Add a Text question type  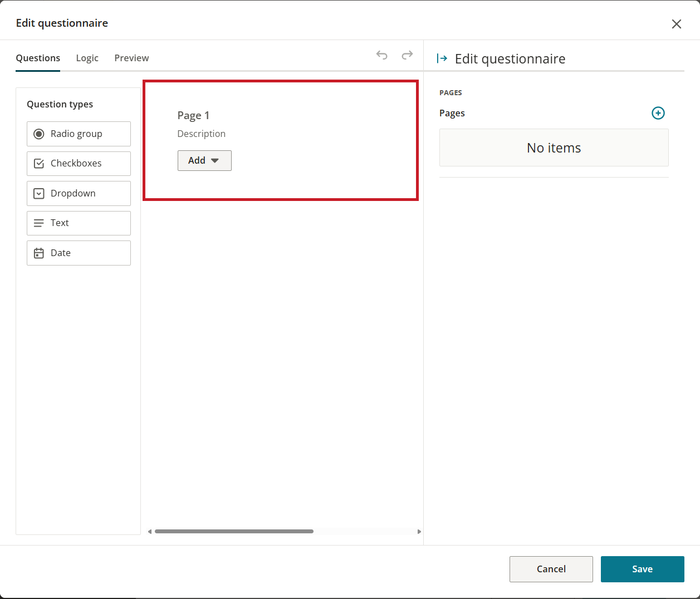(x=79, y=223)
